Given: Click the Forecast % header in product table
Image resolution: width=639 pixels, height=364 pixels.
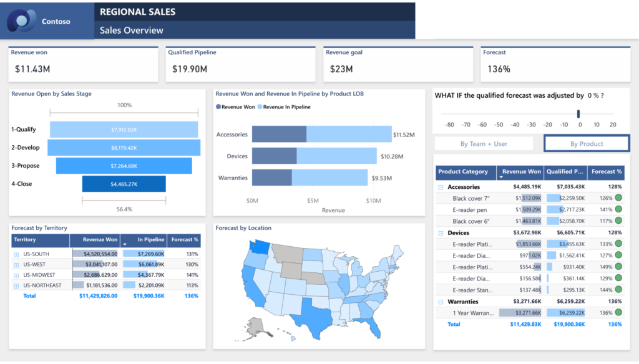Looking at the screenshot, I should pos(607,171).
